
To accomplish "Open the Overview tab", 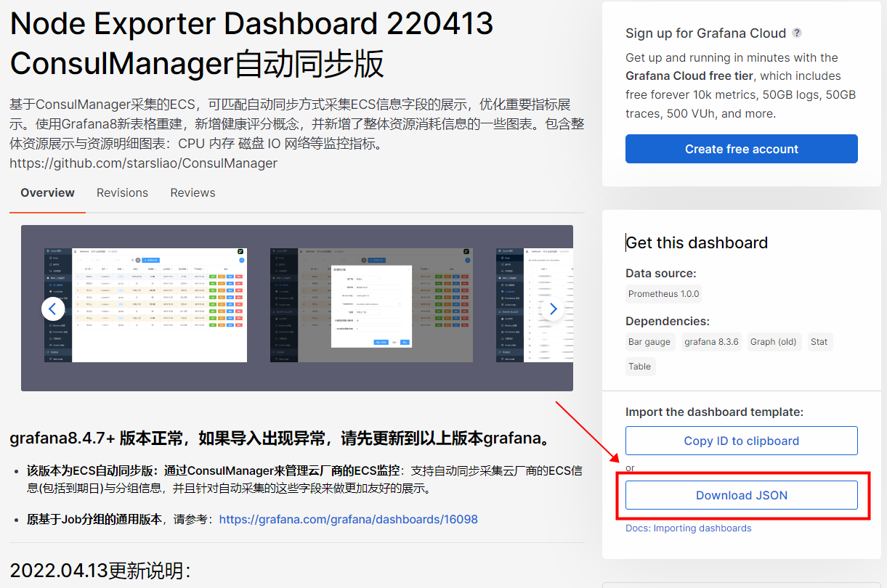I will tap(47, 193).
